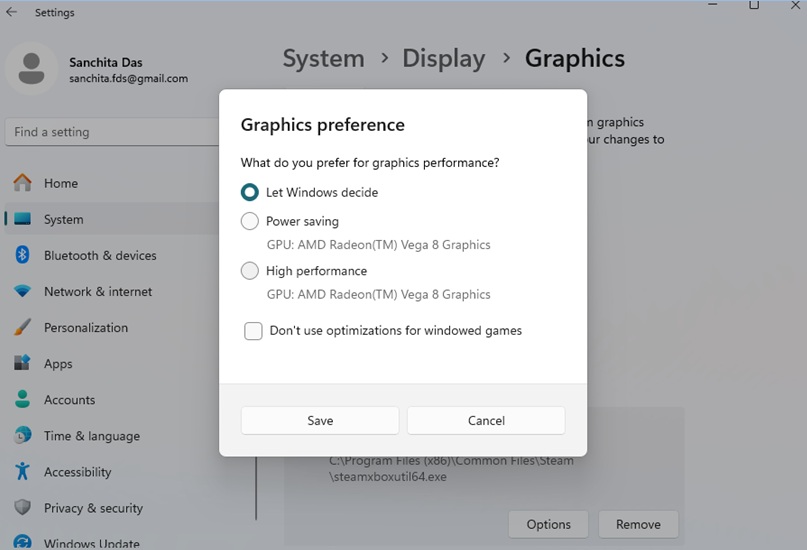The height and width of the screenshot is (550, 807).
Task: Click the Accessibility figure icon
Action: click(x=22, y=471)
